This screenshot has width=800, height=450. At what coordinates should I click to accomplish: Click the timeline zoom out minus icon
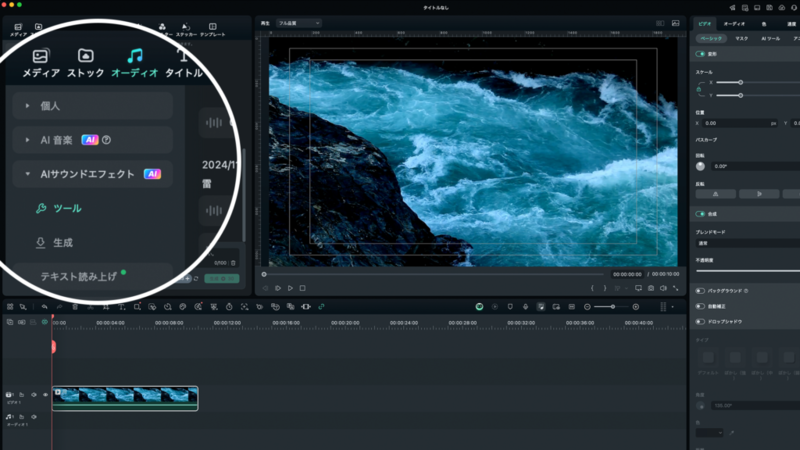pyautogui.click(x=587, y=307)
